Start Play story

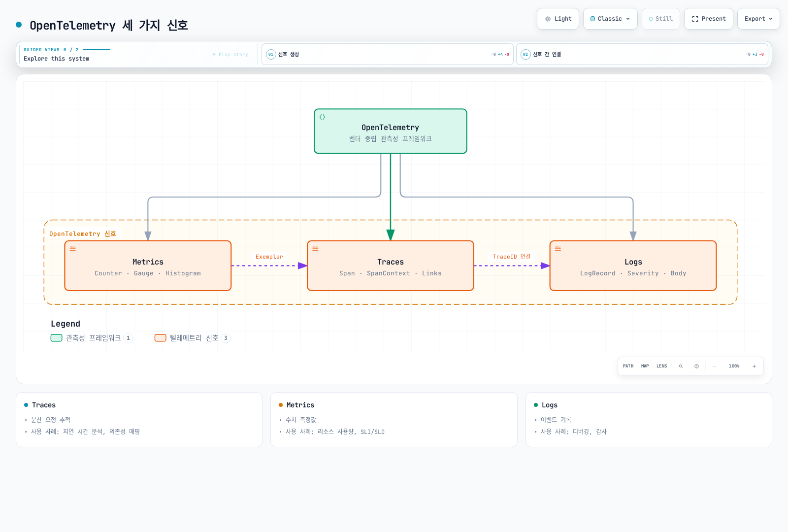tap(230, 54)
